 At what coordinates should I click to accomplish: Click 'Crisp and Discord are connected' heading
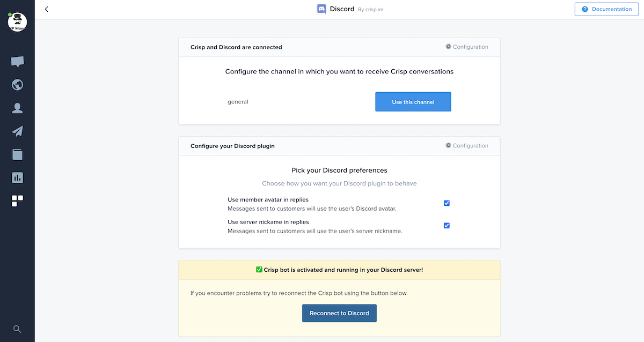click(x=236, y=47)
